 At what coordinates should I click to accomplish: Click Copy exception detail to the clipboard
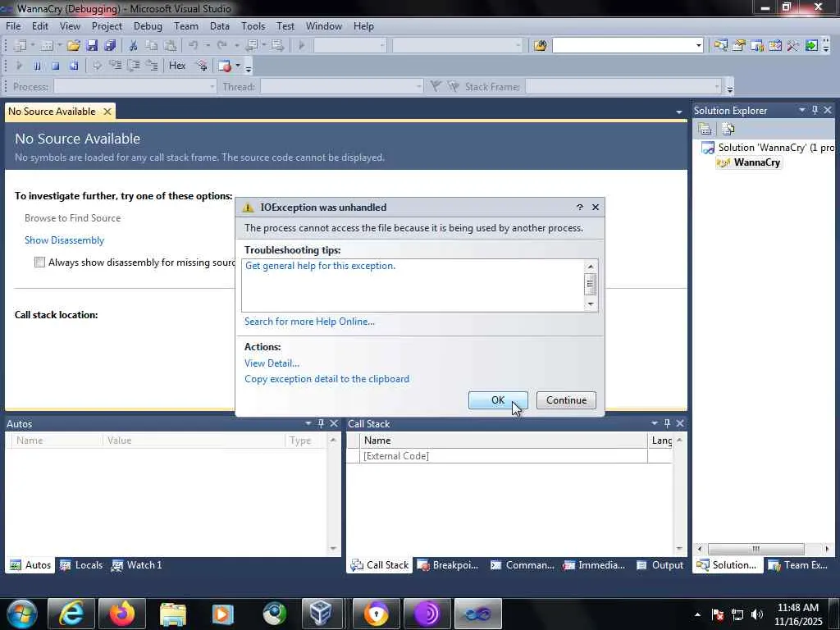tap(326, 379)
